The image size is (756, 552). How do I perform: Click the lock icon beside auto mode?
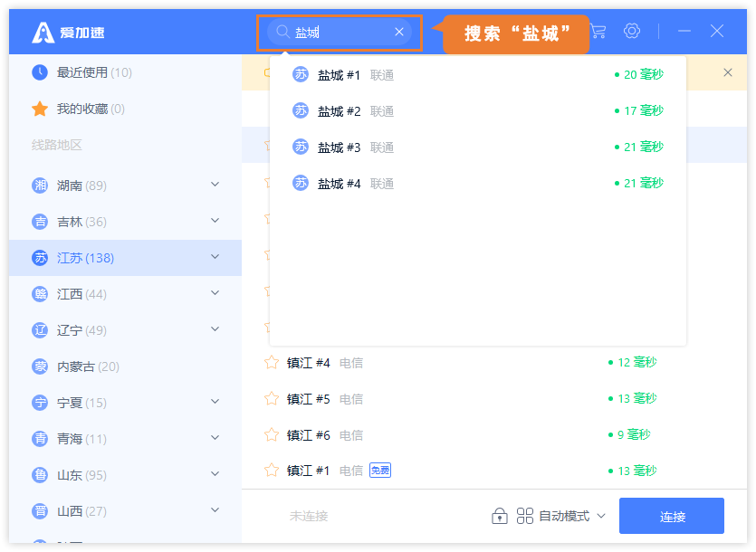[x=500, y=516]
